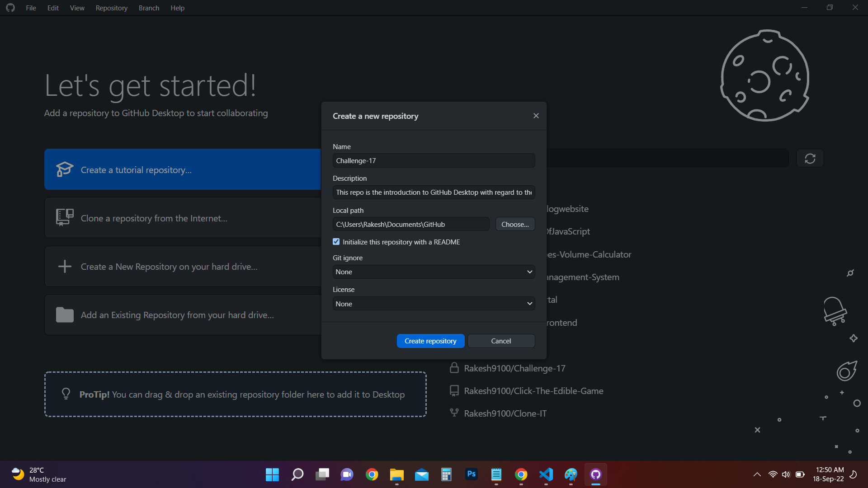Click the refresh repository list icon

810,159
